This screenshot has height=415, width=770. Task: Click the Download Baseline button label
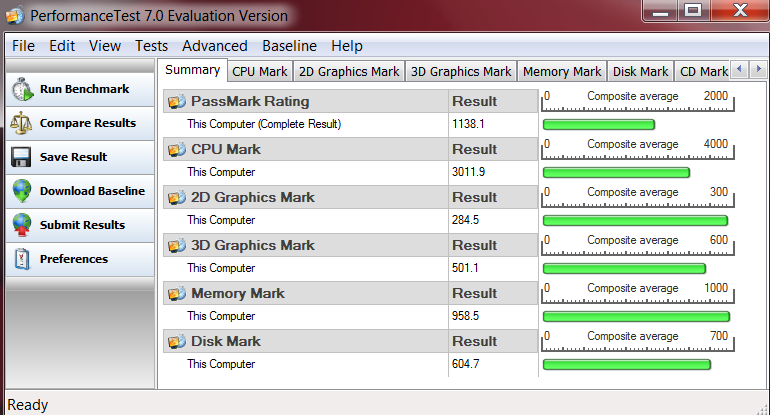pyautogui.click(x=92, y=191)
